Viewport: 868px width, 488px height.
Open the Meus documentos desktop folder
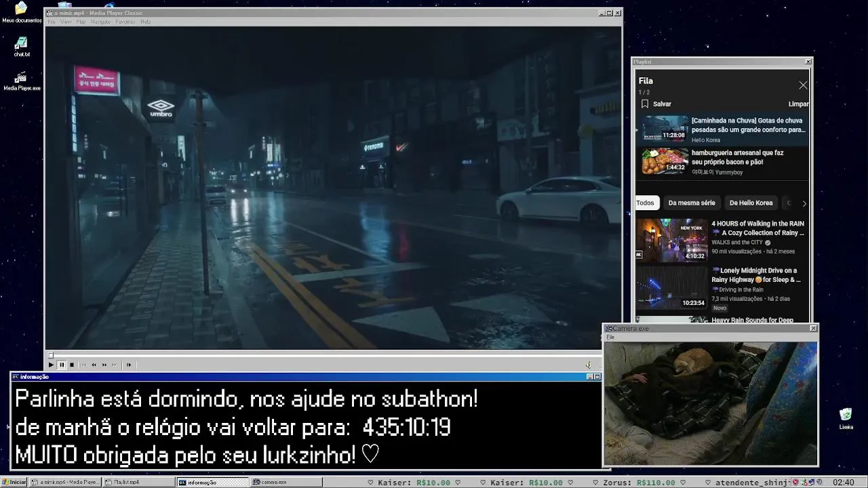(x=22, y=12)
